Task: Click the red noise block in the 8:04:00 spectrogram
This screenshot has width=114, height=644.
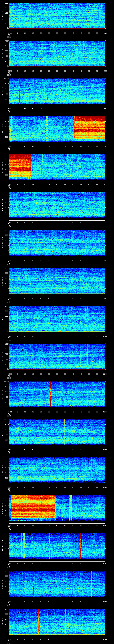Action: coord(90,128)
